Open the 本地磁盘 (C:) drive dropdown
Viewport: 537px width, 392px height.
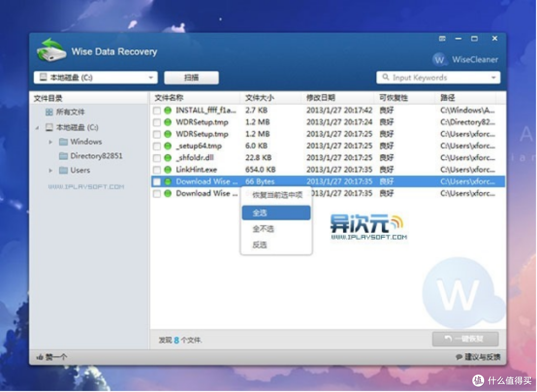[95, 78]
